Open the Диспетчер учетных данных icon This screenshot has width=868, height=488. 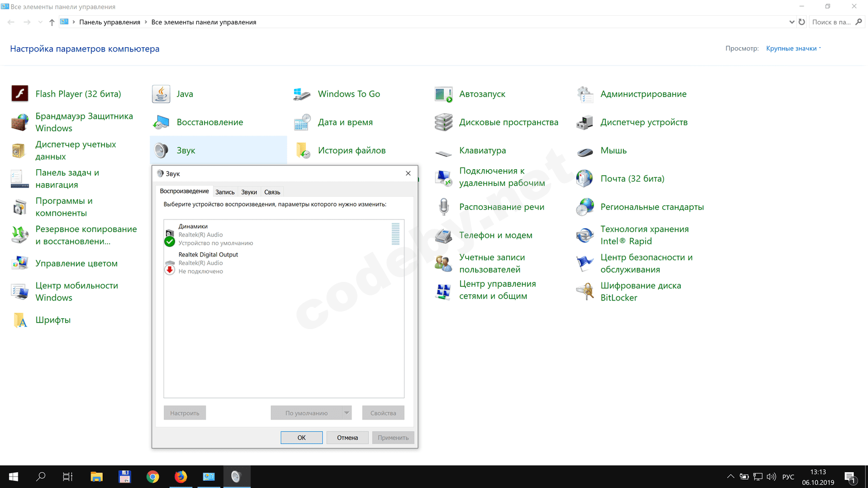coord(20,150)
